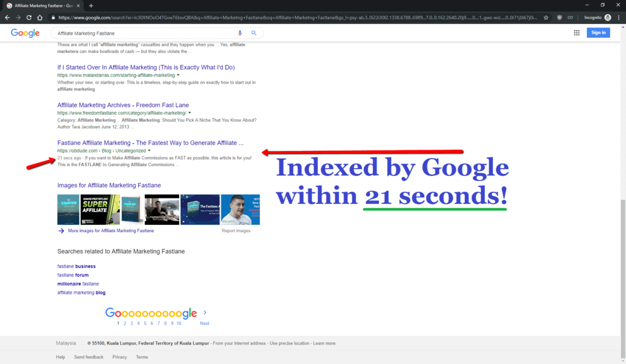
Task: Select the Affiliate Marketing Fastlane browser tab
Action: (43, 5)
